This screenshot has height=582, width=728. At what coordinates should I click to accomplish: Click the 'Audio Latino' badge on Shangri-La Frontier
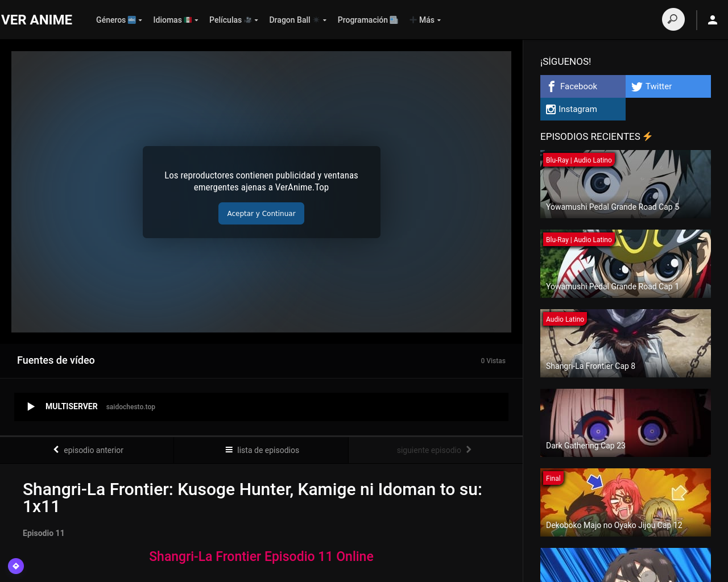tap(565, 319)
